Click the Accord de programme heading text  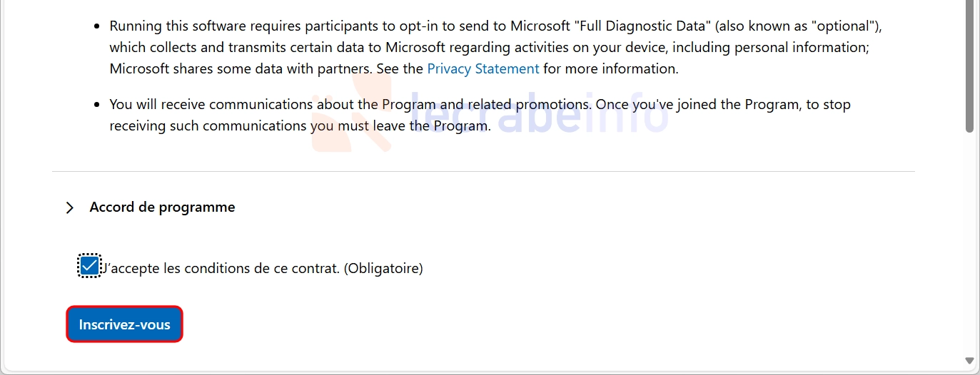pyautogui.click(x=162, y=207)
